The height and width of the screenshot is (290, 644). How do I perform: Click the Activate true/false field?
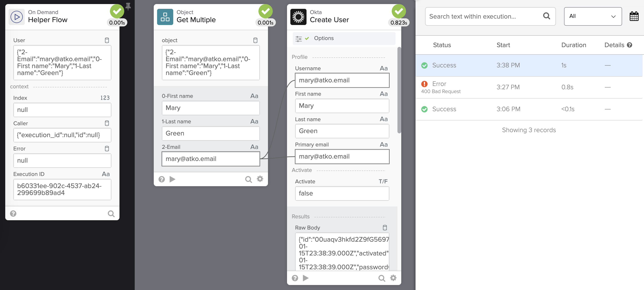tap(342, 193)
